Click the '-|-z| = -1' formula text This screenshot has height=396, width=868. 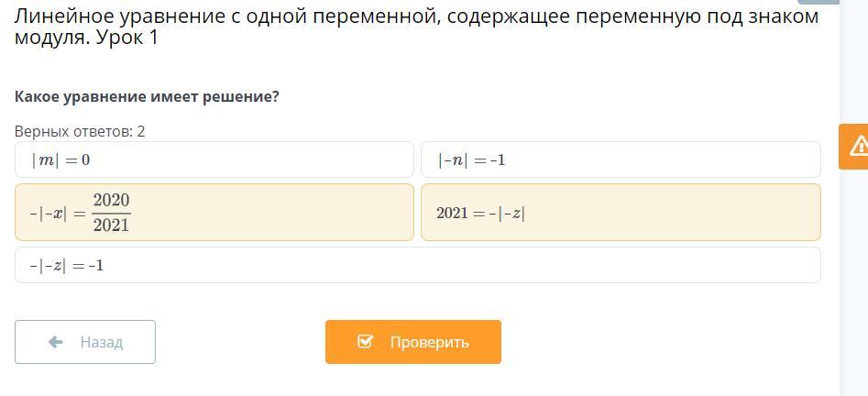pyautogui.click(x=67, y=266)
